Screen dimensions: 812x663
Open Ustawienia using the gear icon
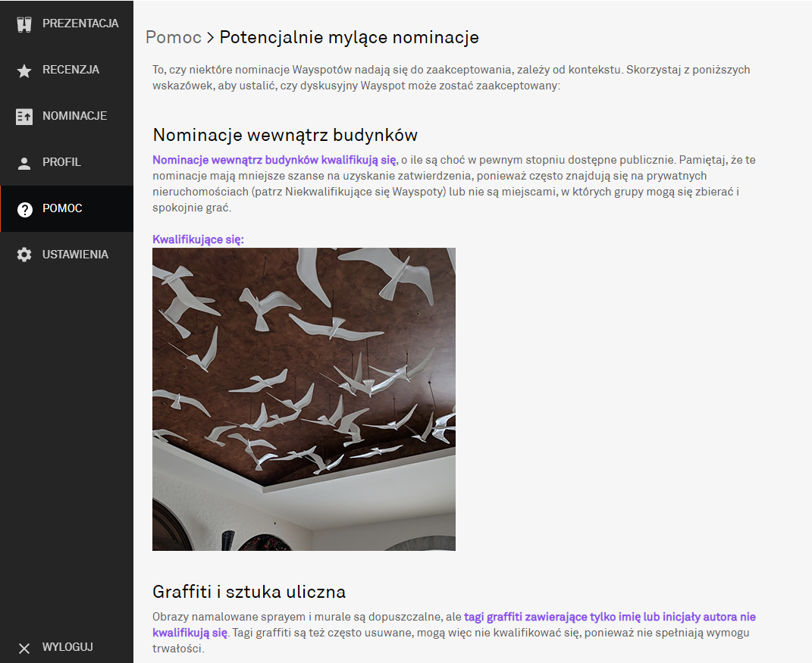click(x=23, y=254)
